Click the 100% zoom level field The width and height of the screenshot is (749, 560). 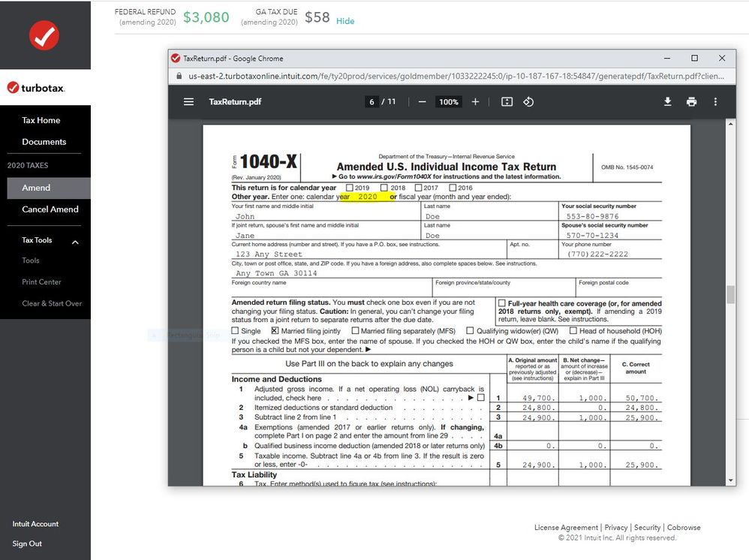pos(449,102)
